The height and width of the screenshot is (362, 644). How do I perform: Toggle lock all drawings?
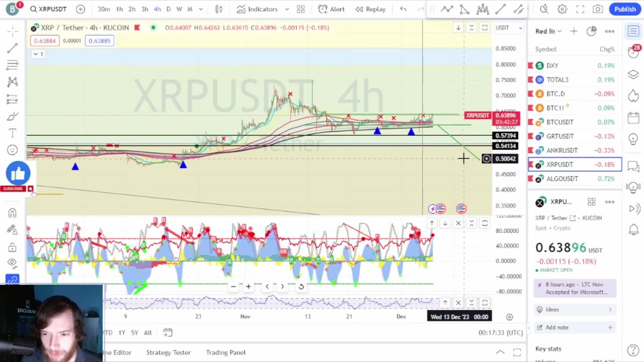13,247
